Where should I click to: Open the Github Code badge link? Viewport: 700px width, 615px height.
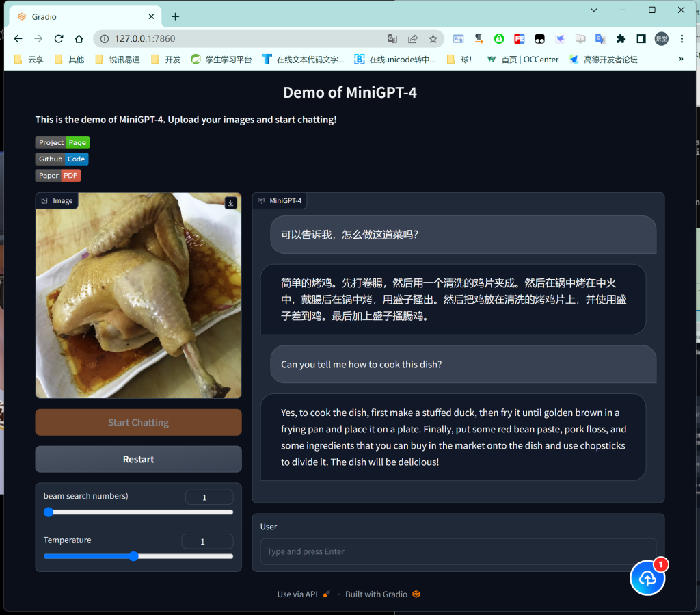62,159
